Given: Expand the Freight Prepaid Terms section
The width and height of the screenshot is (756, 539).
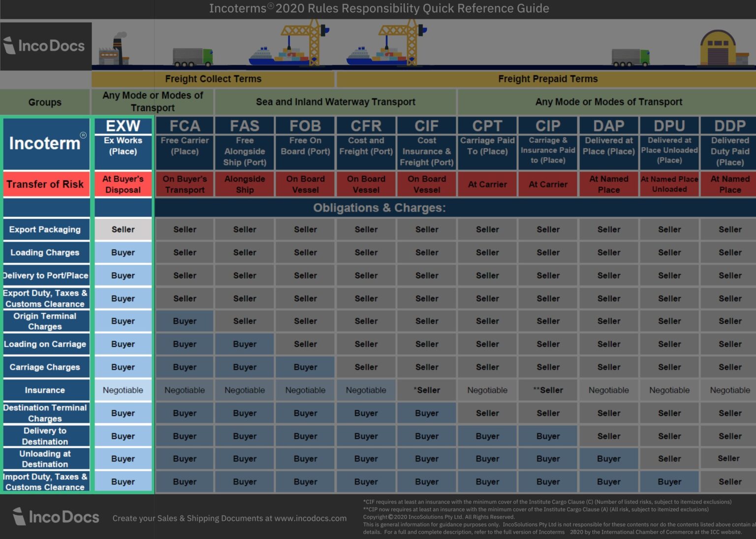Looking at the screenshot, I should tap(548, 79).
